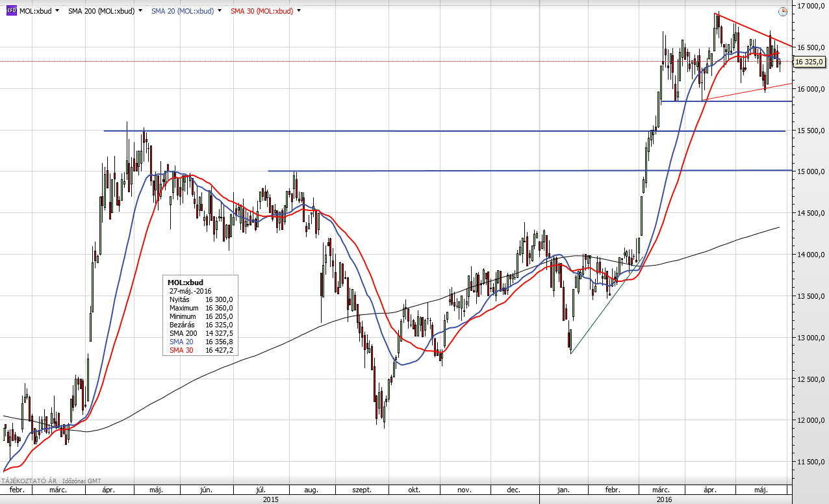The image size is (829, 504).
Task: Click the 13 500,0 price axis label
Action: coord(810,296)
